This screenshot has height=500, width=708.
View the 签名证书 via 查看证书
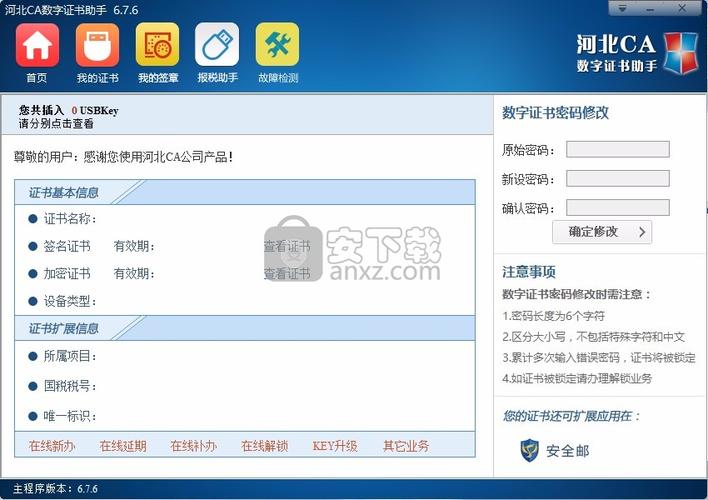click(x=287, y=246)
